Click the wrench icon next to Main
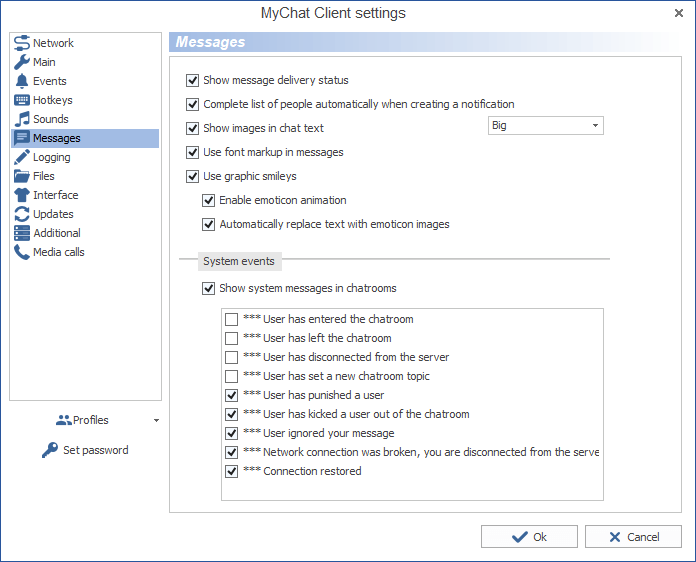The image size is (696, 562). click(22, 62)
